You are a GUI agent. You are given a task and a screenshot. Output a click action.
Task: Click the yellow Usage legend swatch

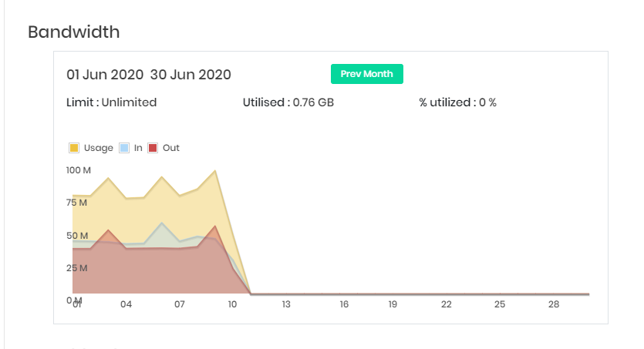[x=74, y=148]
